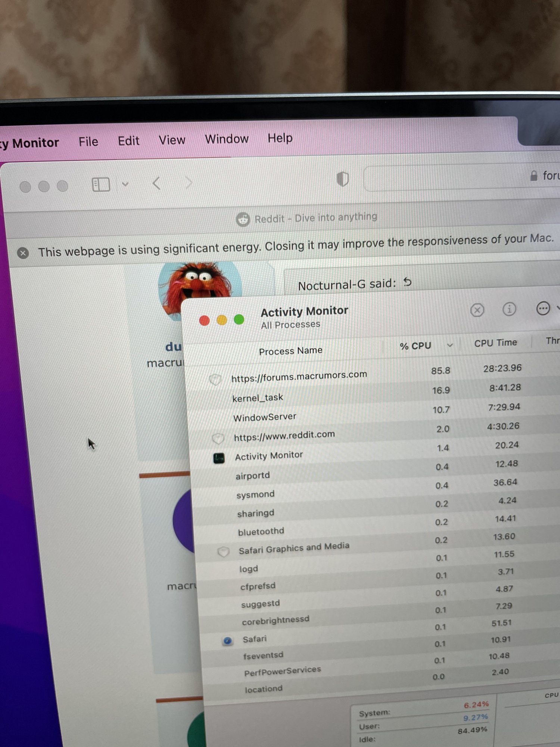This screenshot has height=747, width=560.
Task: Open the Edit menu
Action: [128, 141]
